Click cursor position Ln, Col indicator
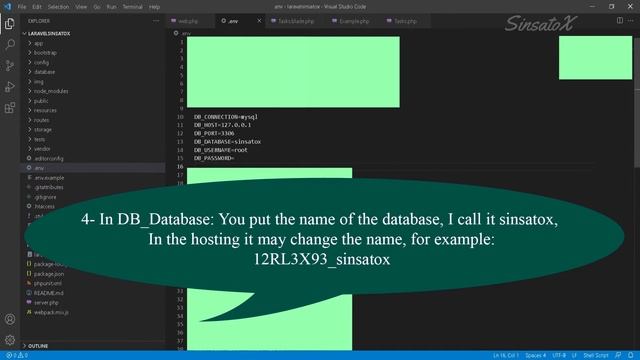This screenshot has height=360, width=640. [x=506, y=356]
